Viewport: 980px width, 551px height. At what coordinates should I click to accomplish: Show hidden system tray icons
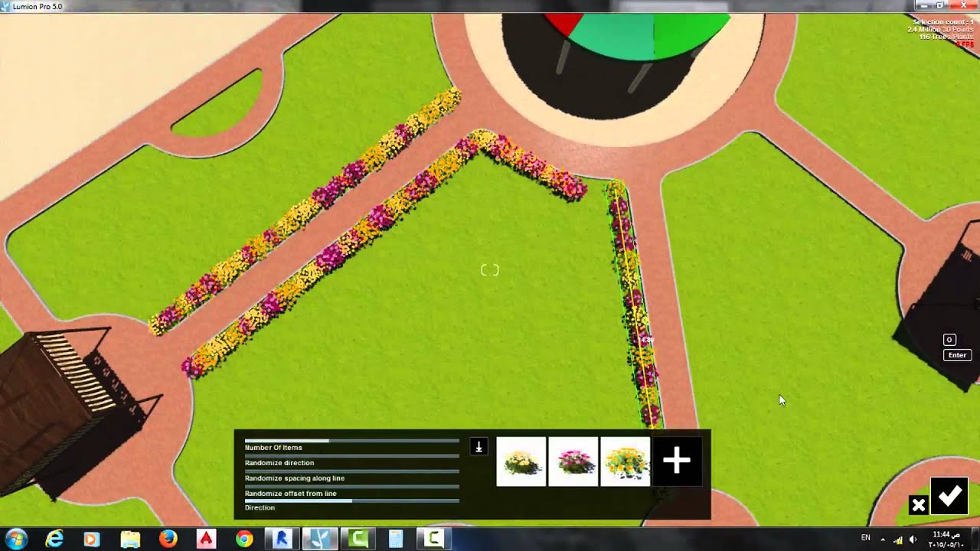pos(883,539)
